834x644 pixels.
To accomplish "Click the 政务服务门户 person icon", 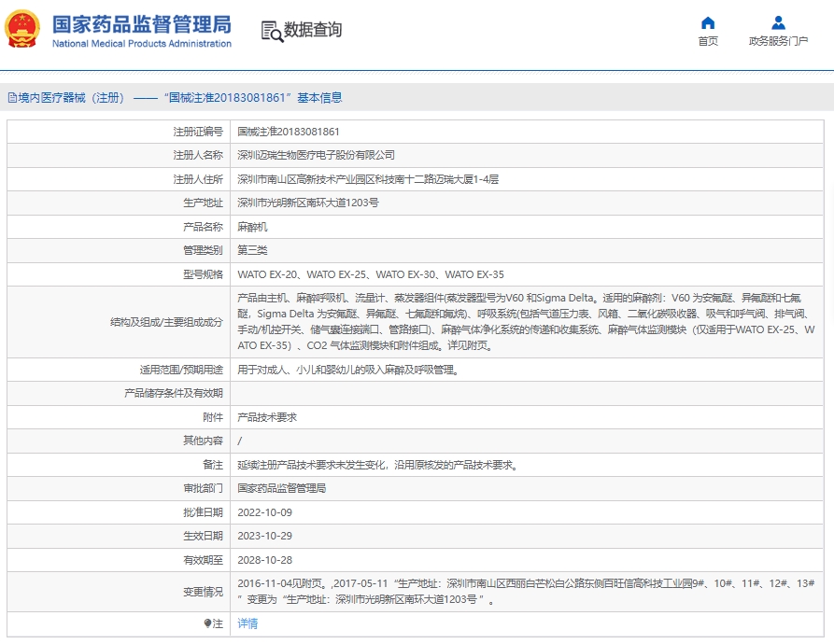I will (778, 22).
